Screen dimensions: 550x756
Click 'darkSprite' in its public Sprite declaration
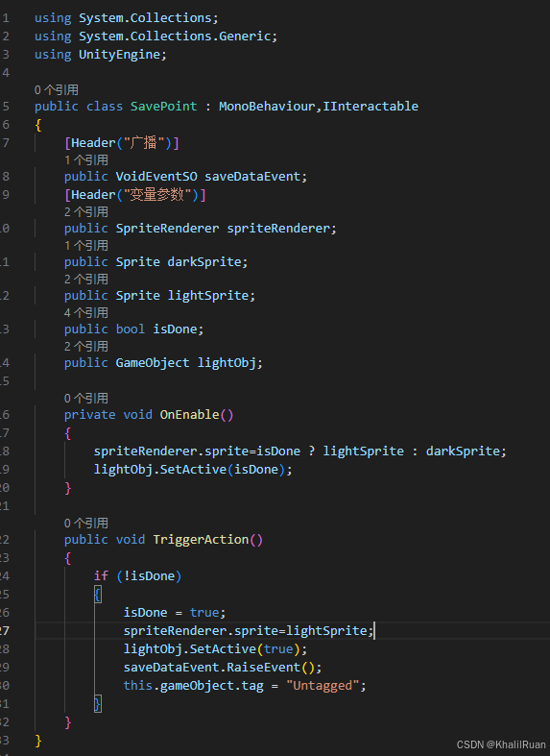click(x=204, y=262)
